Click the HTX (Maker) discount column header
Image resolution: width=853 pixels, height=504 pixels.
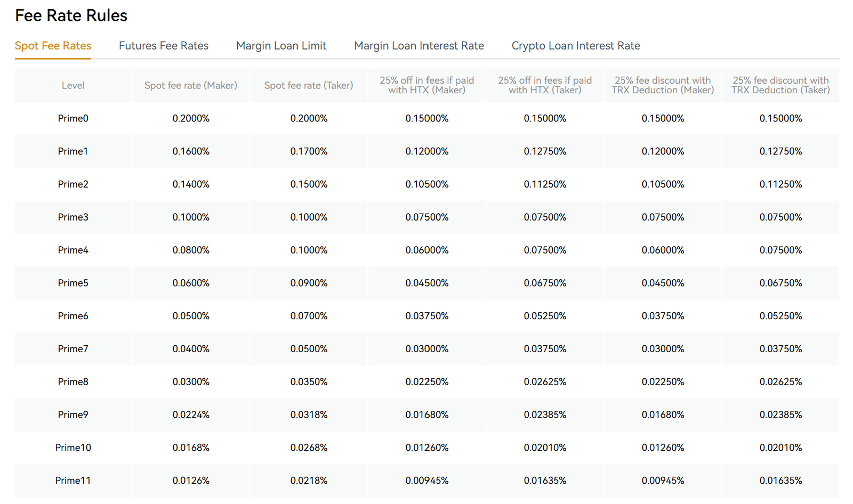click(426, 85)
